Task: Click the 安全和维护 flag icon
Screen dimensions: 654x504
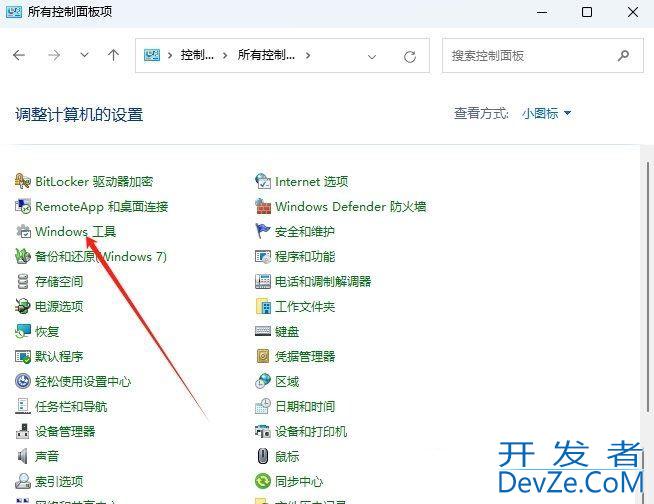Action: (263, 231)
